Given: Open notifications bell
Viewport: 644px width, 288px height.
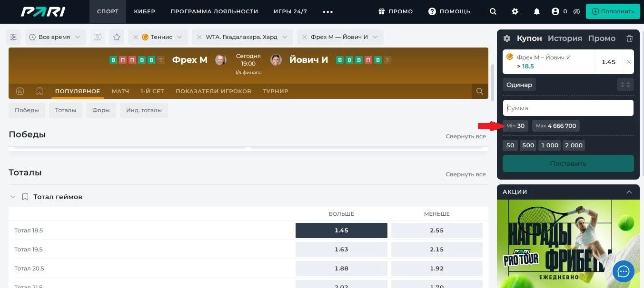Looking at the screenshot, I should (537, 11).
